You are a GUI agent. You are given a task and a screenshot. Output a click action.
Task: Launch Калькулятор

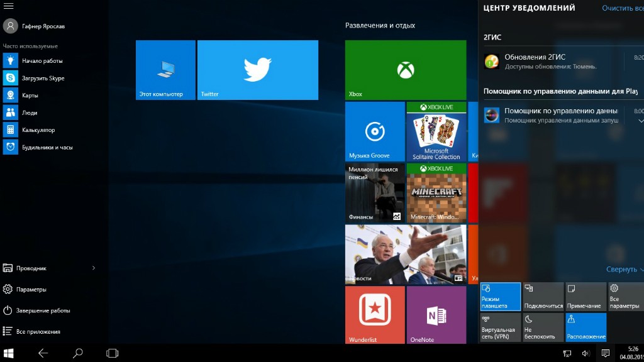[x=29, y=129]
